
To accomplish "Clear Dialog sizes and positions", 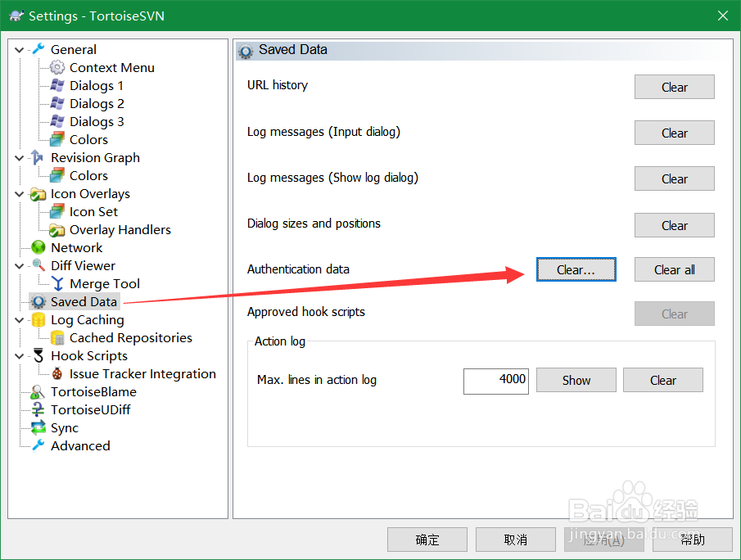I will click(675, 225).
